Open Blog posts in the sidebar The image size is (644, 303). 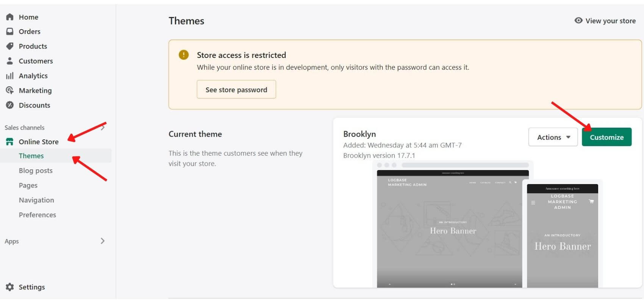pyautogui.click(x=36, y=170)
